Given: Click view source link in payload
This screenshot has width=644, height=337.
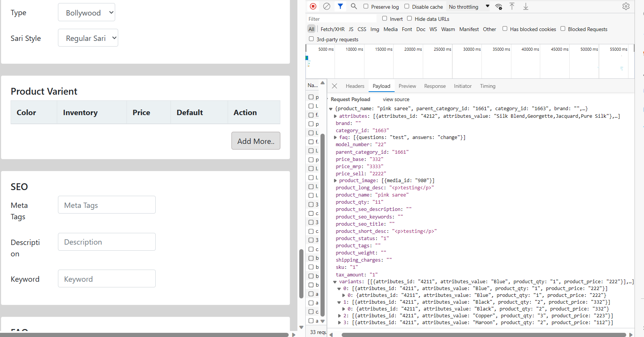Looking at the screenshot, I should (396, 99).
